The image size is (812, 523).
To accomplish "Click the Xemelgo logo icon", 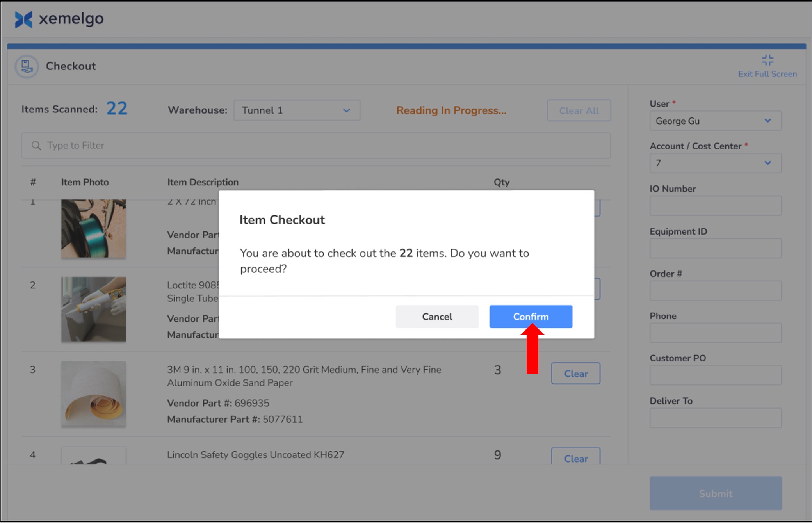I will [23, 20].
